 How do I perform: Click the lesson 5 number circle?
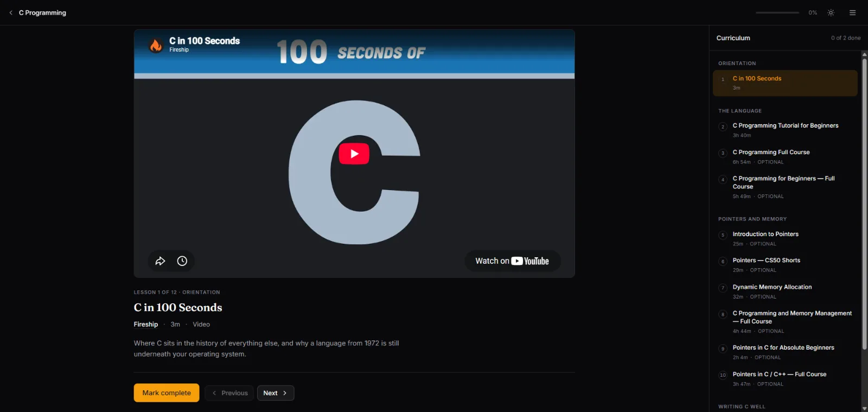[723, 235]
